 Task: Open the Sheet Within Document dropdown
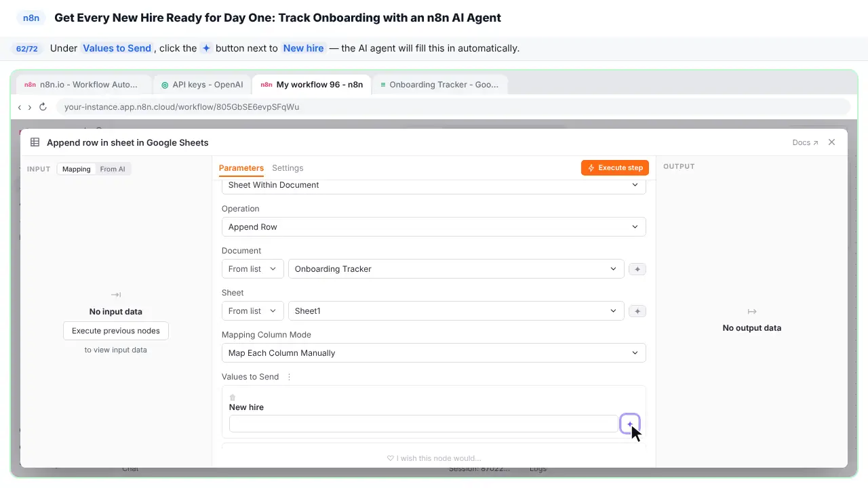click(x=434, y=185)
